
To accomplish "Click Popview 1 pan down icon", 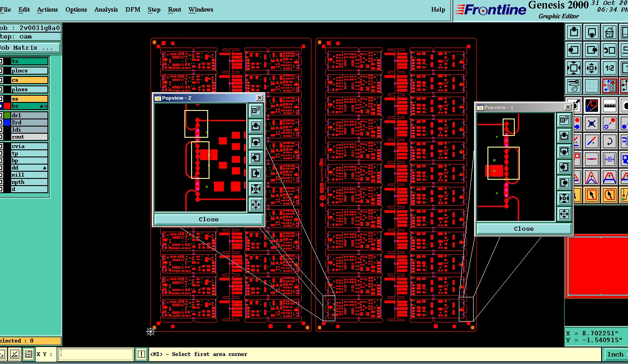I will [x=564, y=151].
